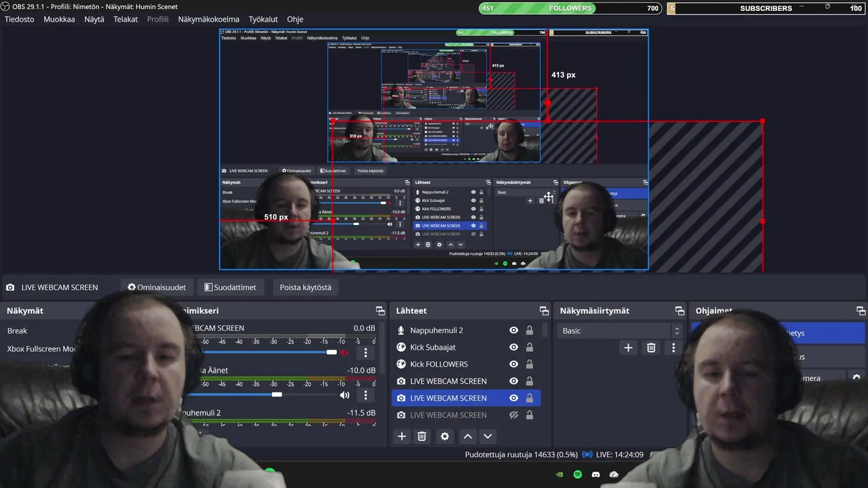Viewport: 868px width, 488px height.
Task: Toggle the lock on Nappuhemuli 2
Action: (530, 330)
